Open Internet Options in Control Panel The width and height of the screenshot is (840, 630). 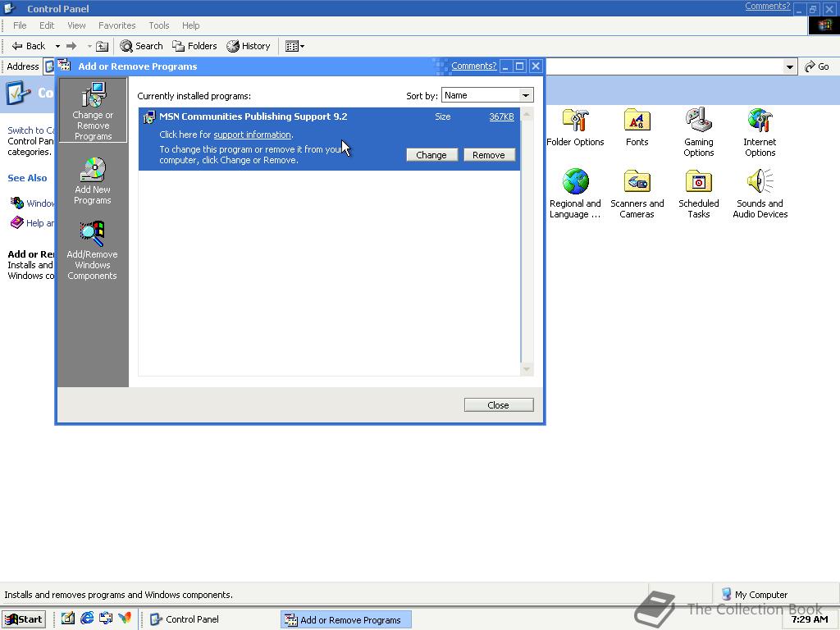760,132
